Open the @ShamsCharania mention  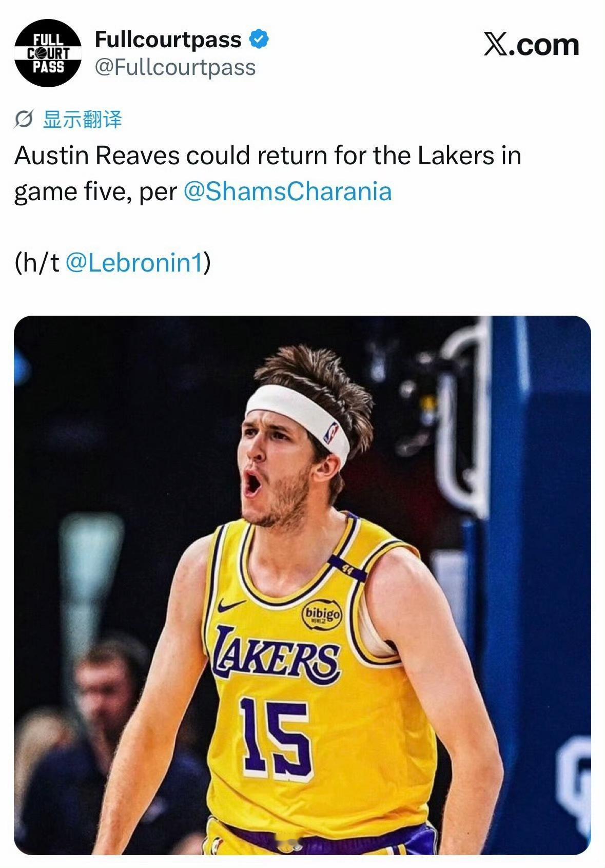click(287, 191)
